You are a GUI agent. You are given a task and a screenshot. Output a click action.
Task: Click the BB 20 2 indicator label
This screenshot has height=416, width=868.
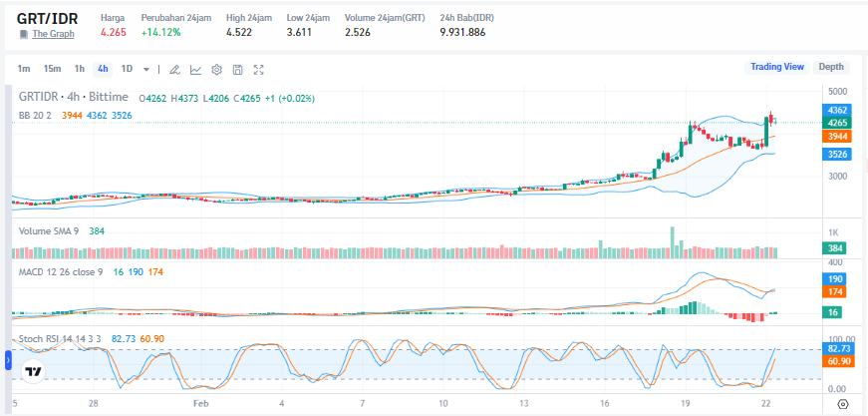coord(38,116)
